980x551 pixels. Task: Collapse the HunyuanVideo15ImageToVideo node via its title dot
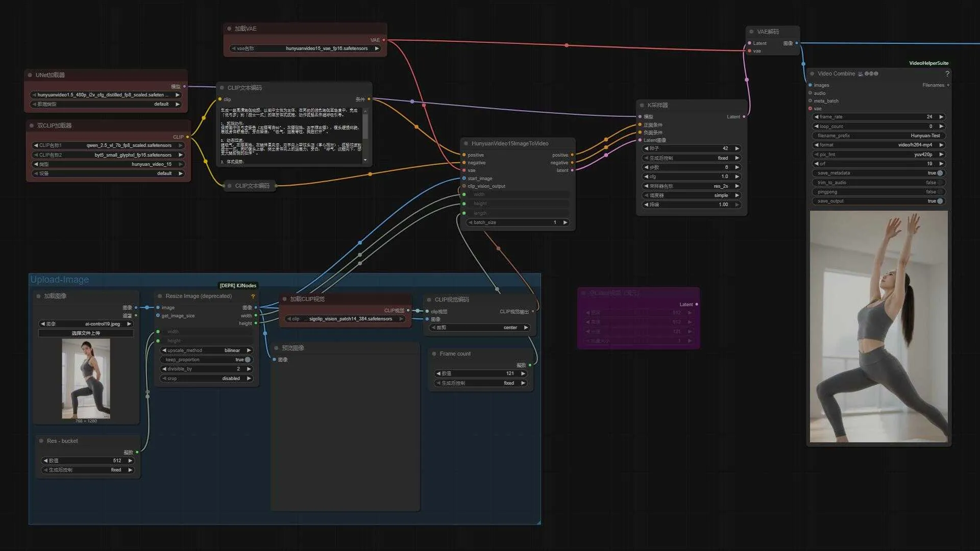coord(466,144)
